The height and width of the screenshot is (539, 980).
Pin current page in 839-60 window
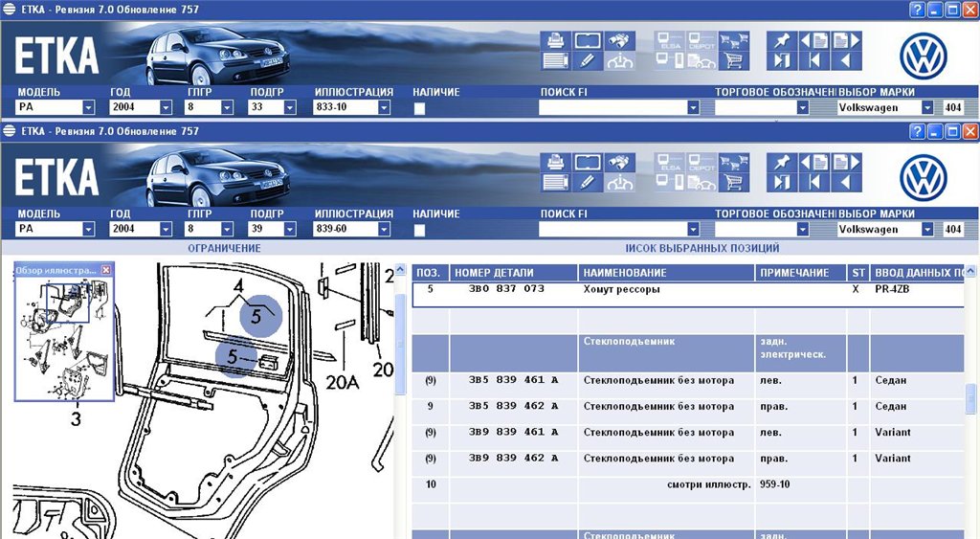781,163
